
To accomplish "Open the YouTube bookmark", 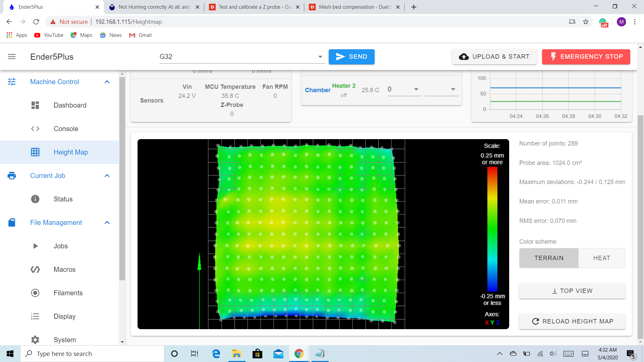I will (49, 35).
